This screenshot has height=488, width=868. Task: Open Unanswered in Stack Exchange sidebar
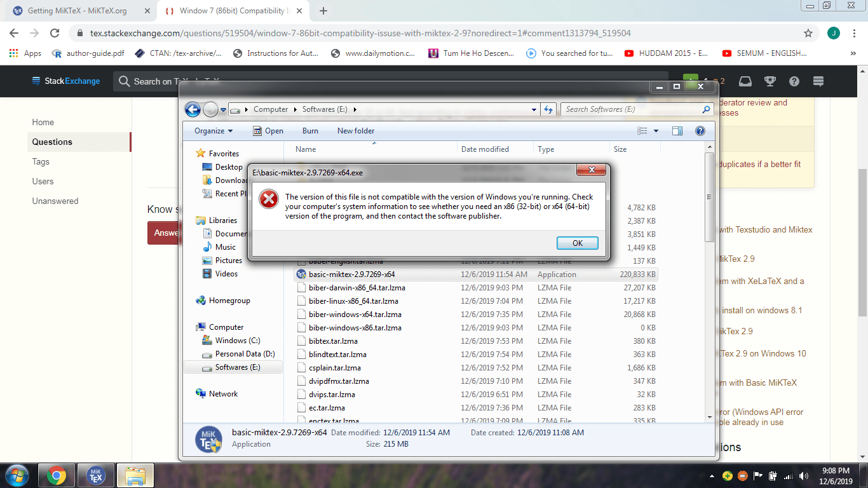click(55, 201)
